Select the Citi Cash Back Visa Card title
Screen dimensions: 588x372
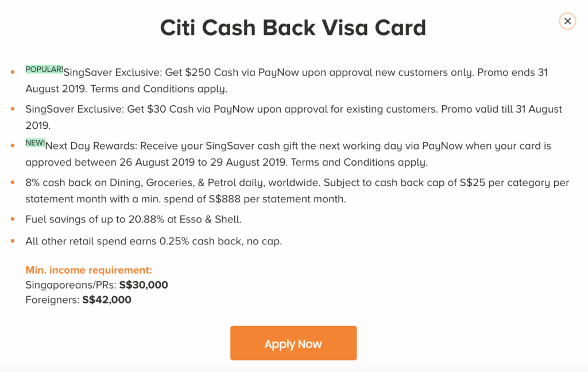293,28
